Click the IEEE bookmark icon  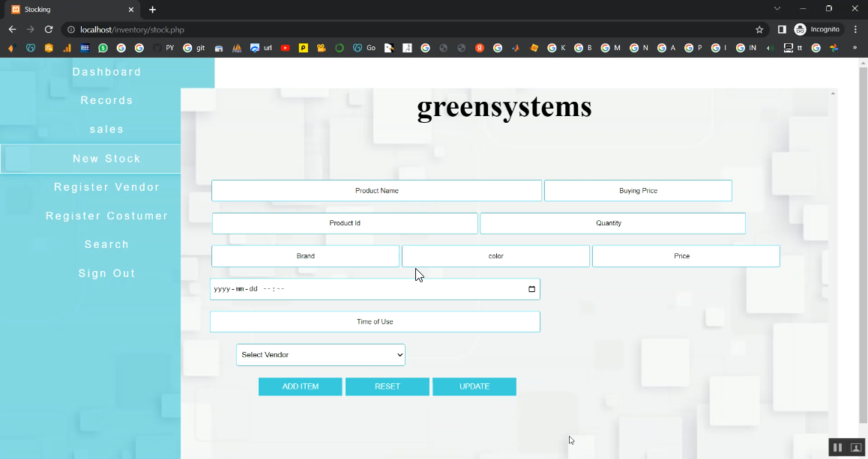pyautogui.click(x=85, y=48)
